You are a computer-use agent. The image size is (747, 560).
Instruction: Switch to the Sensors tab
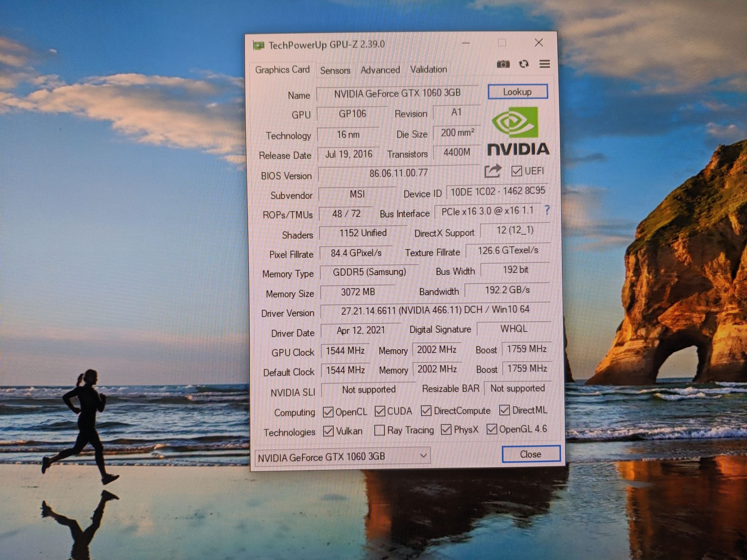335,70
